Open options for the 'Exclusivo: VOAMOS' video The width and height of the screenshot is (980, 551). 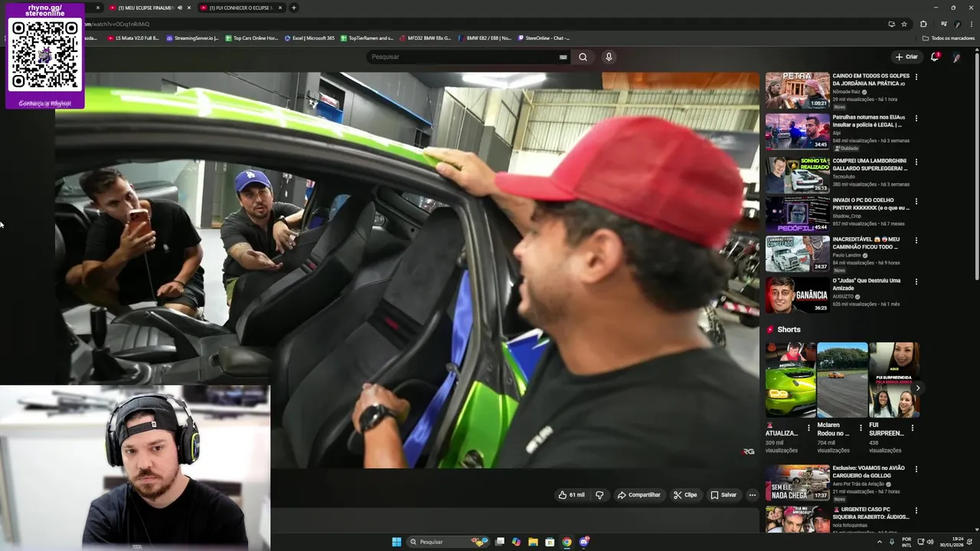point(916,469)
